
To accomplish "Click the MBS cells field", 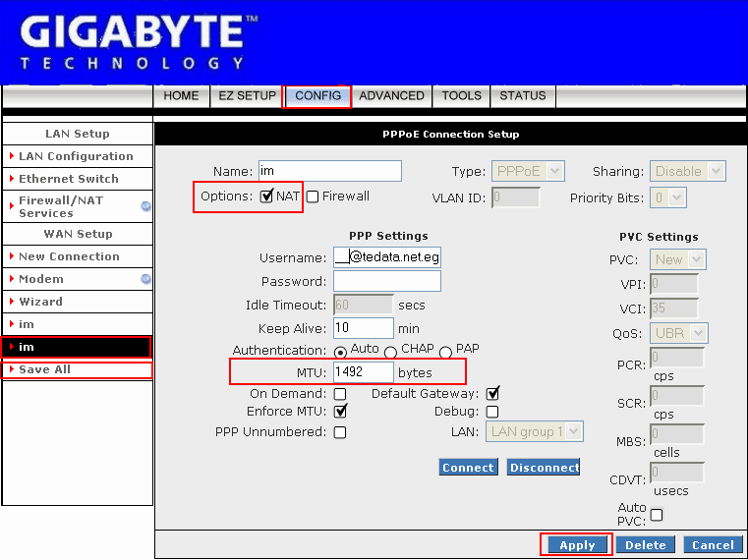I will [677, 434].
